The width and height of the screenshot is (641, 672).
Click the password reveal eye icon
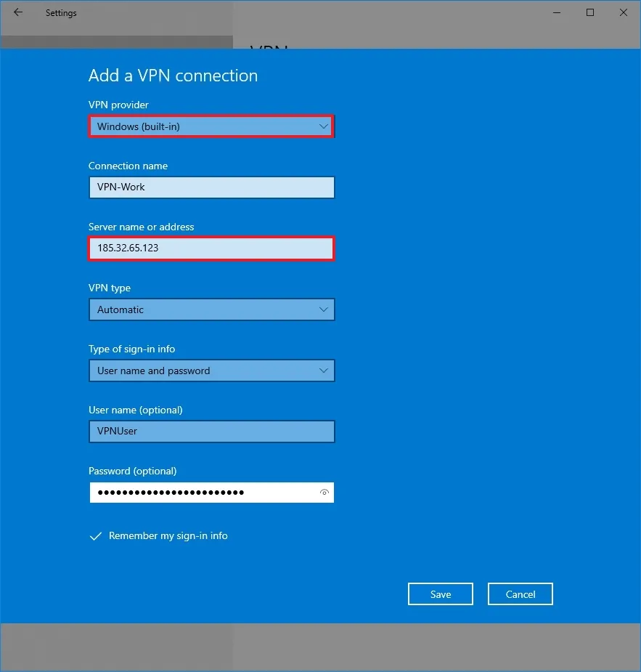click(324, 493)
